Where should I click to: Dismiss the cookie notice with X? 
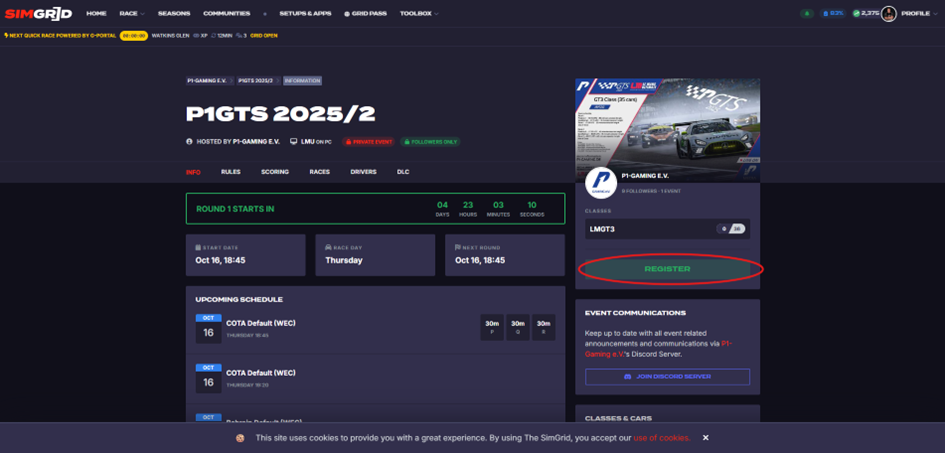tap(705, 438)
